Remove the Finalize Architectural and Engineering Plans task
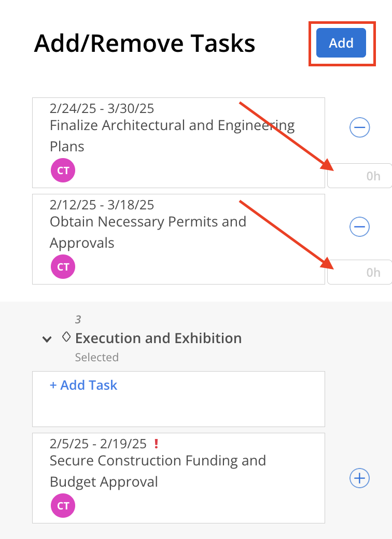This screenshot has width=392, height=539. click(360, 127)
